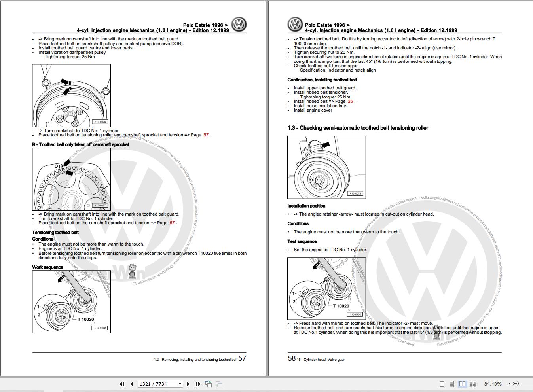This screenshot has width=533, height=392.
Task: Click heading 'B - Toothed belt only taken off camshaft sprocket'
Action: 81,144
